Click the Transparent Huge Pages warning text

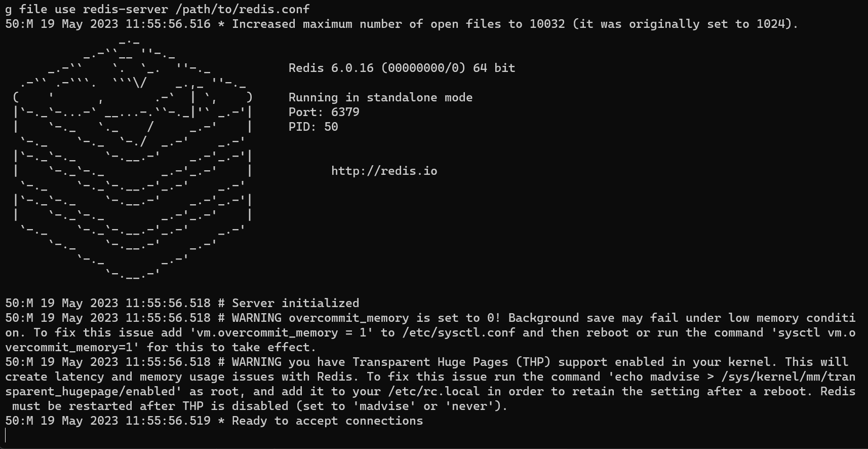click(430, 384)
